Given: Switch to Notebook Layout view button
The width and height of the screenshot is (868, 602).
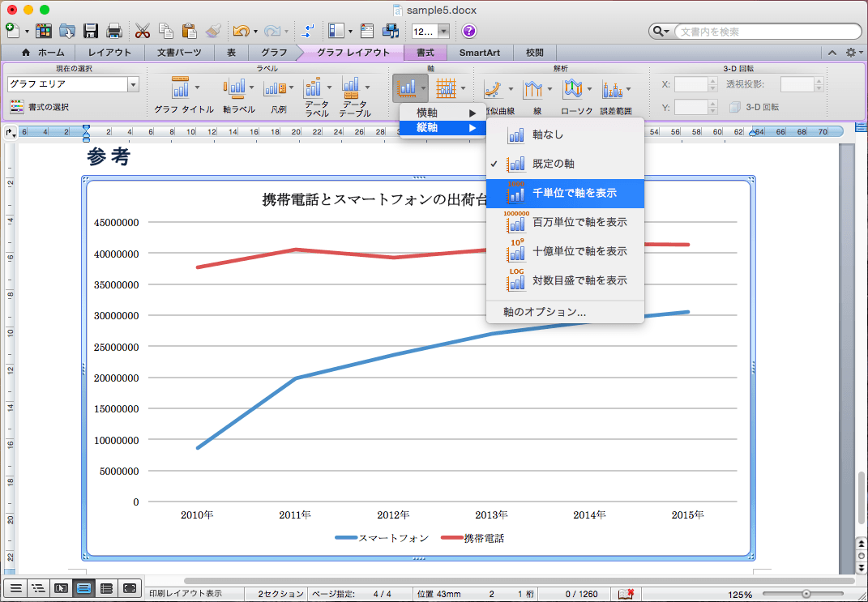Looking at the screenshot, I should coord(106,587).
